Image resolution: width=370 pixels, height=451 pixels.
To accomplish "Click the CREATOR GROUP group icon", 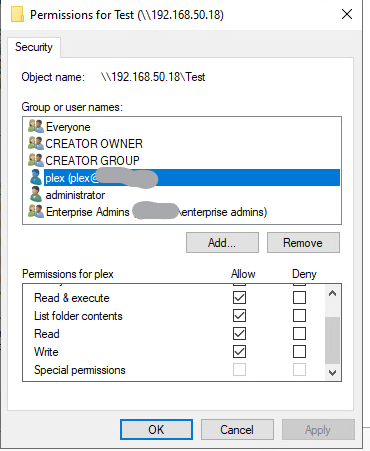I will coord(36,160).
